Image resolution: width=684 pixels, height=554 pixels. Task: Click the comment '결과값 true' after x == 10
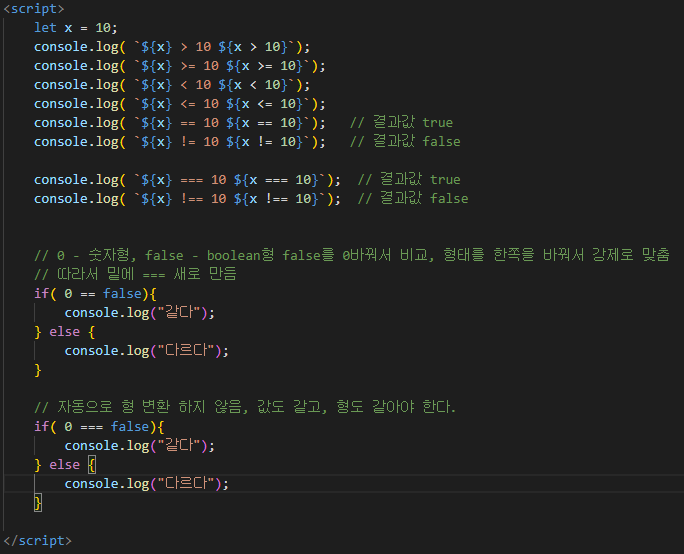tap(401, 123)
